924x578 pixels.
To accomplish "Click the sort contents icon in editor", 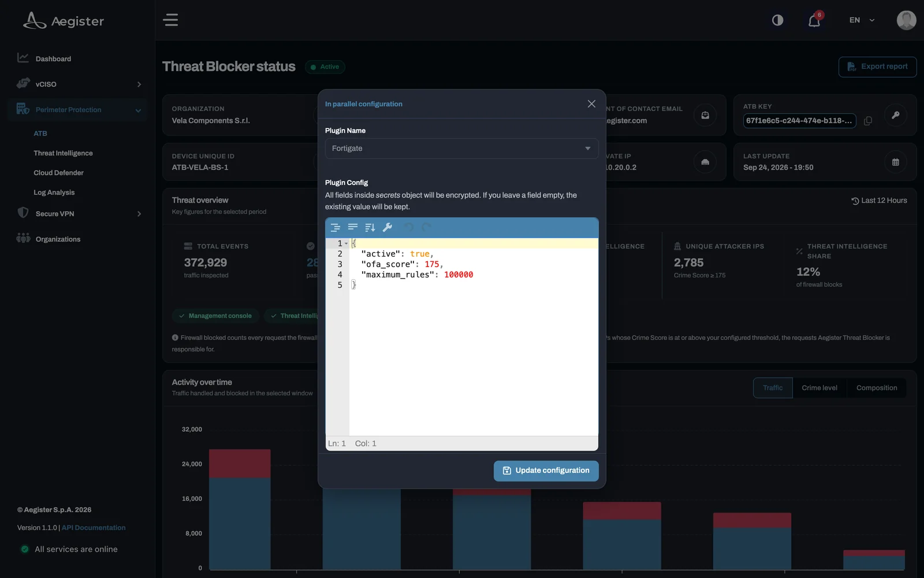I will pyautogui.click(x=370, y=228).
